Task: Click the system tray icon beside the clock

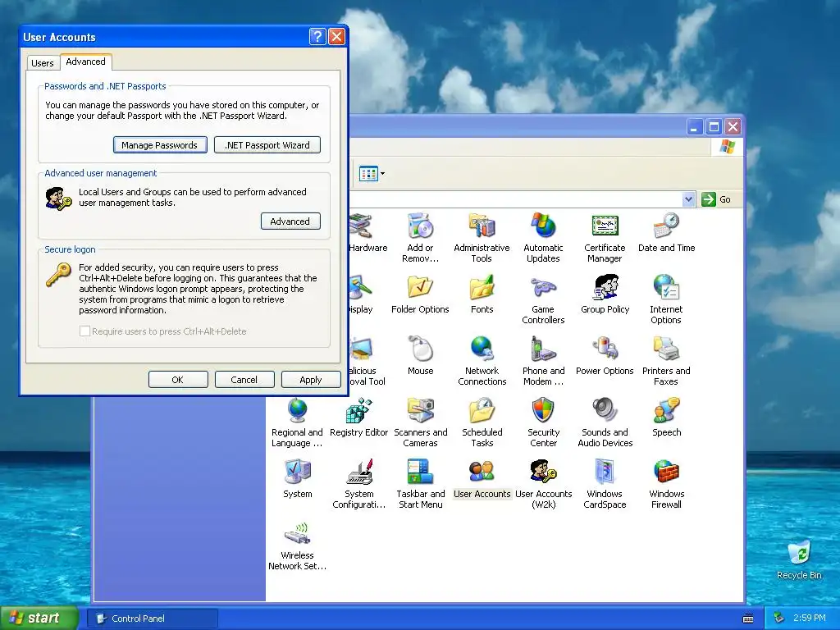Action: (779, 618)
